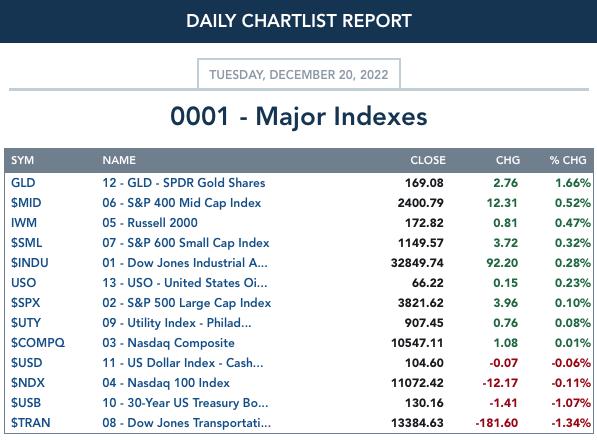The image size is (597, 440).
Task: Open the $MID symbol link
Action: (x=26, y=203)
